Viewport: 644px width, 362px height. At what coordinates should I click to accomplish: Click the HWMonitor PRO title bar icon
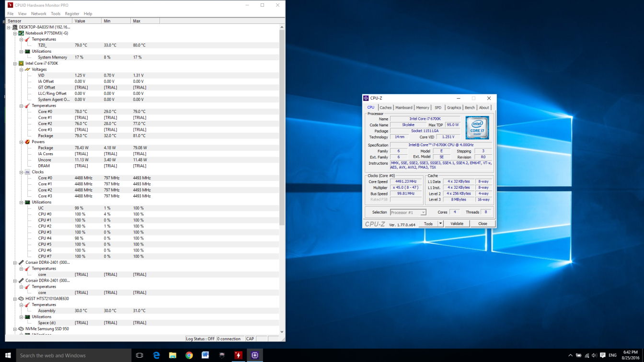(x=10, y=5)
